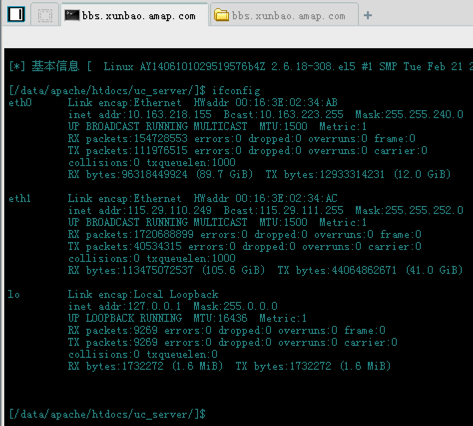The height and width of the screenshot is (426, 473).
Task: Click the bottom command prompt input line
Action: [107, 414]
